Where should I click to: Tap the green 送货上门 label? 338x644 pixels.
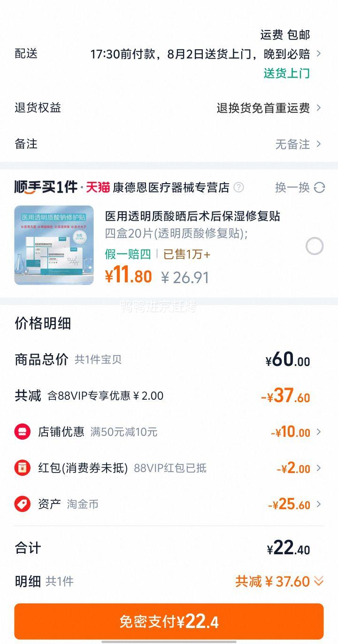pos(287,73)
